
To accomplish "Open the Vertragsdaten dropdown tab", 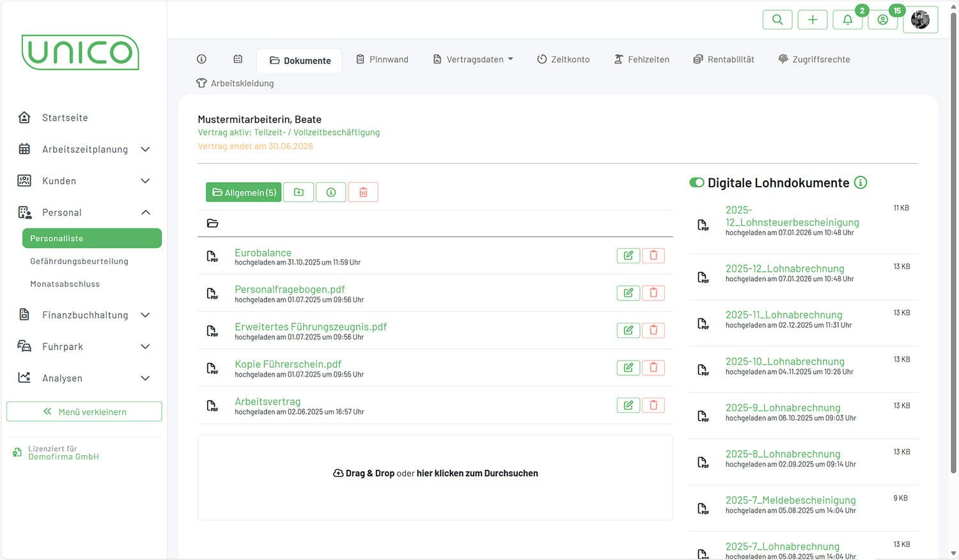I will [x=474, y=59].
